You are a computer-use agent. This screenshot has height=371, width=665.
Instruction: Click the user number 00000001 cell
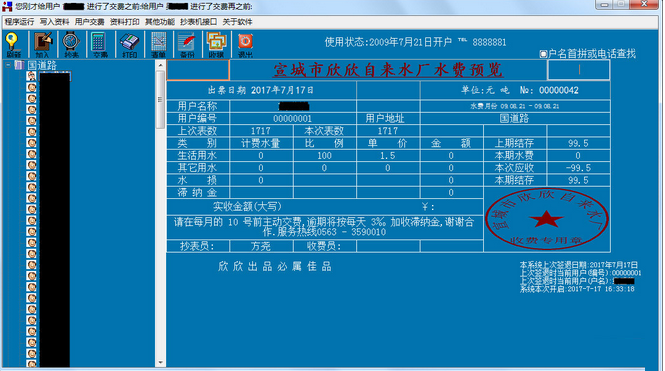[x=293, y=118]
